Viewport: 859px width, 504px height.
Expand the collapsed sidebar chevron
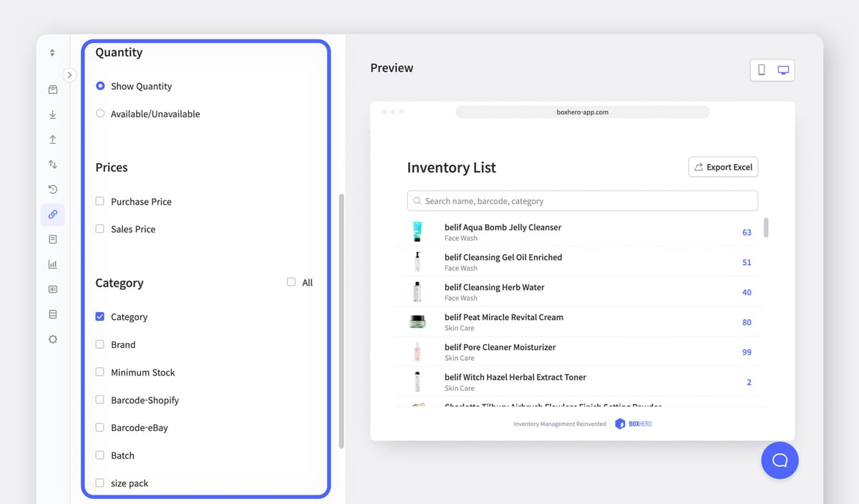[69, 74]
